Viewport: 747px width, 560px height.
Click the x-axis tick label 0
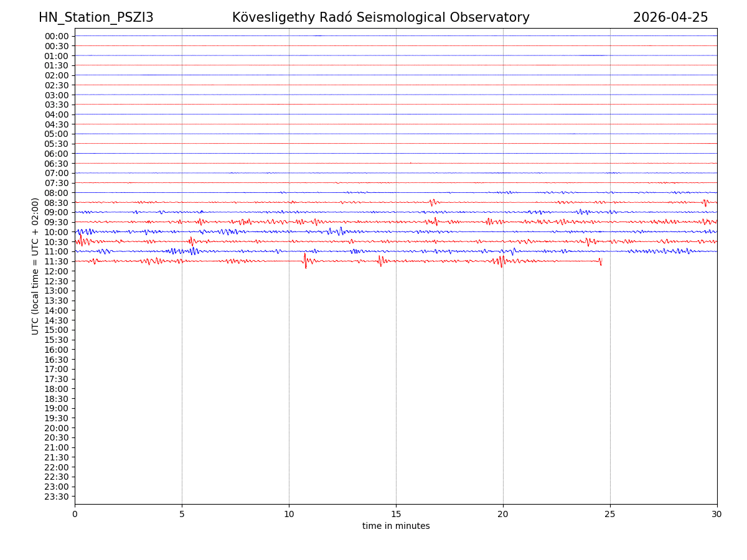(x=75, y=515)
